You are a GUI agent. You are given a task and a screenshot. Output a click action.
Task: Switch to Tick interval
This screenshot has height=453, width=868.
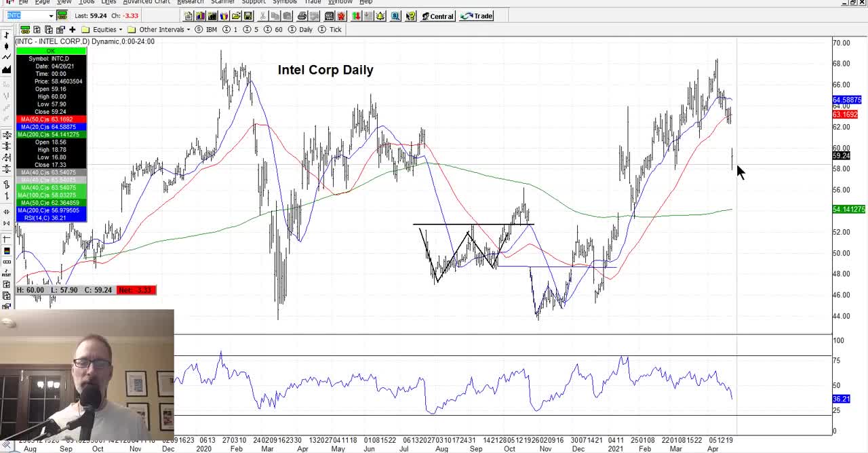(x=330, y=30)
